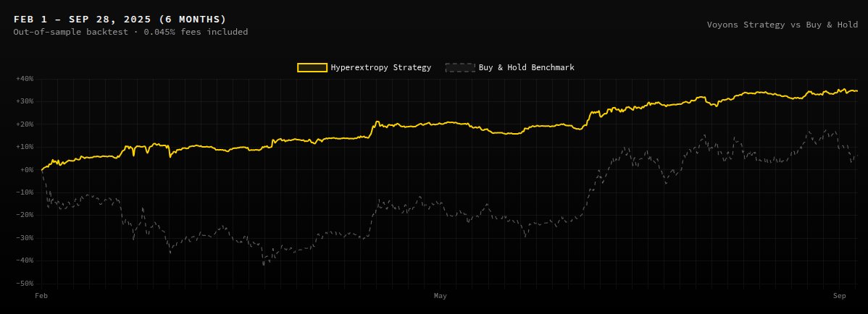Click the 'Feb' x-axis label

pos(41,296)
